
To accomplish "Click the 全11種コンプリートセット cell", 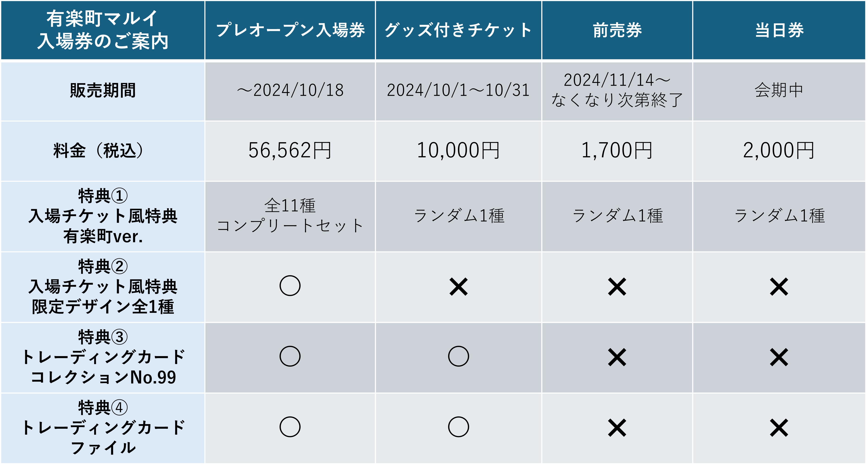I will [x=290, y=216].
